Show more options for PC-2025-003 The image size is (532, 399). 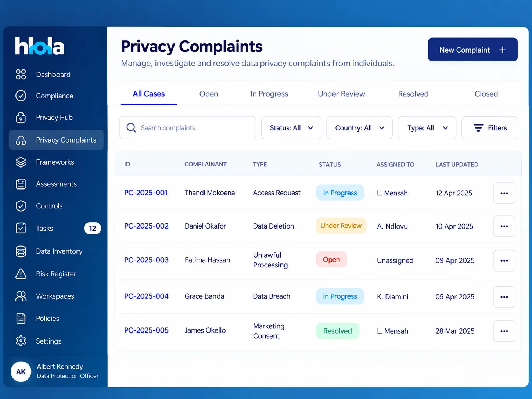point(504,260)
